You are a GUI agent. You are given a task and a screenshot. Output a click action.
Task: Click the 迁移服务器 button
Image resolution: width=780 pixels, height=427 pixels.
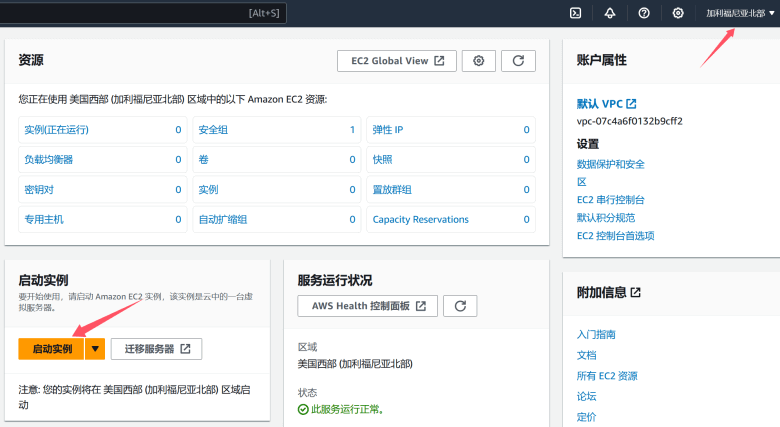click(x=156, y=349)
